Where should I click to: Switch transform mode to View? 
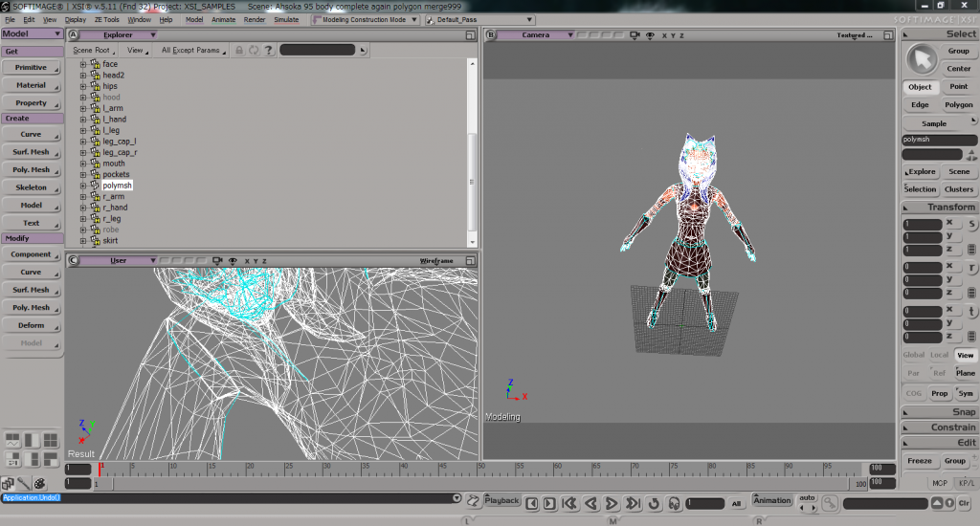pyautogui.click(x=965, y=355)
